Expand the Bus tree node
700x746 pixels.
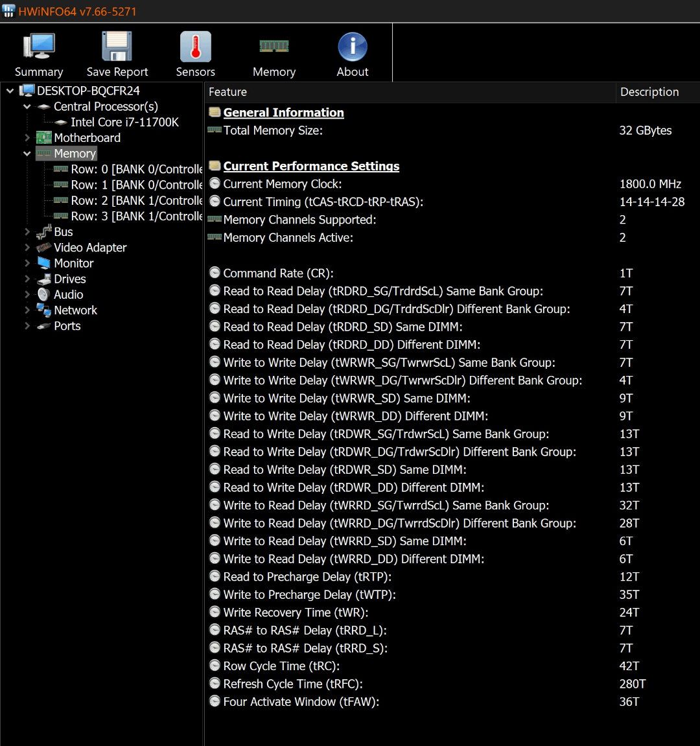[x=27, y=231]
